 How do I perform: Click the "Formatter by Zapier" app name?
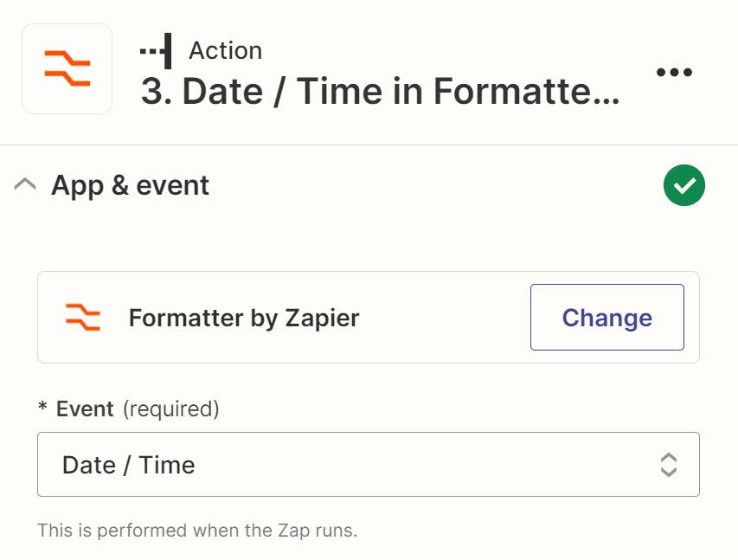(243, 318)
